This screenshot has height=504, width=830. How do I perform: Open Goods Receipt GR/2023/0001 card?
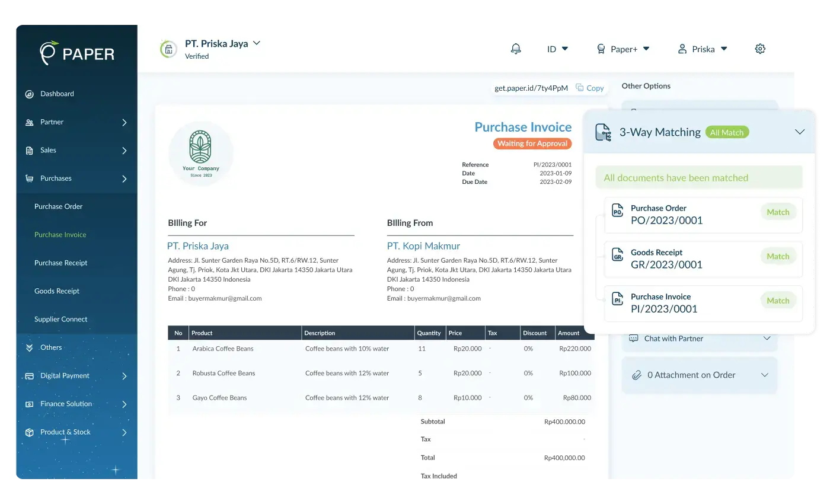coord(703,259)
